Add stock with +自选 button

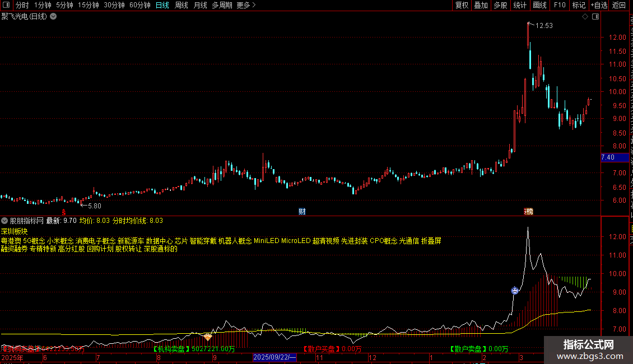[x=599, y=5]
